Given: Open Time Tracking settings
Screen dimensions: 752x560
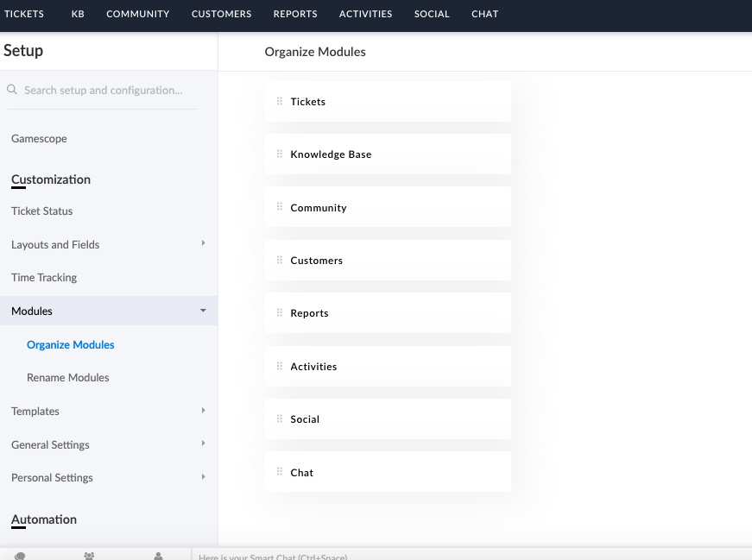Looking at the screenshot, I should pyautogui.click(x=44, y=278).
